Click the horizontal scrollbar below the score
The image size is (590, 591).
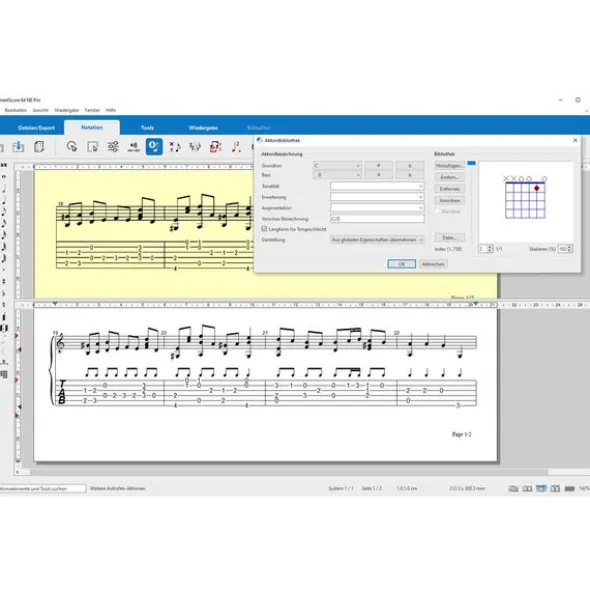point(290,472)
